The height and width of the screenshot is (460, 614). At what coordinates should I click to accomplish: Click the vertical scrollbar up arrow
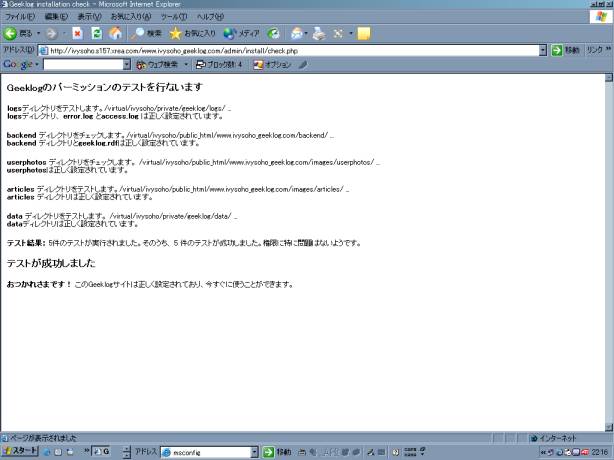609,78
